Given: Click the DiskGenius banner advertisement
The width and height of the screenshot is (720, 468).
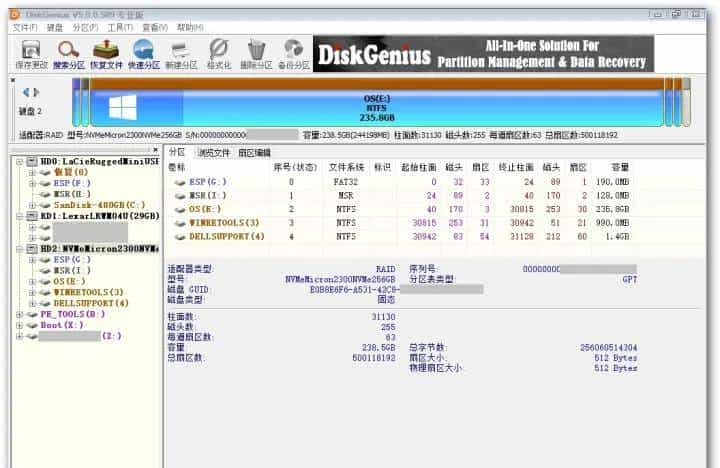Looking at the screenshot, I should [x=484, y=54].
